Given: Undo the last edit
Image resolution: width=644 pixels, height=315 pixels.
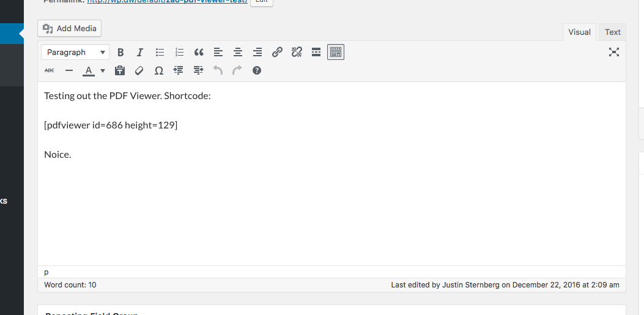Looking at the screenshot, I should (x=218, y=70).
